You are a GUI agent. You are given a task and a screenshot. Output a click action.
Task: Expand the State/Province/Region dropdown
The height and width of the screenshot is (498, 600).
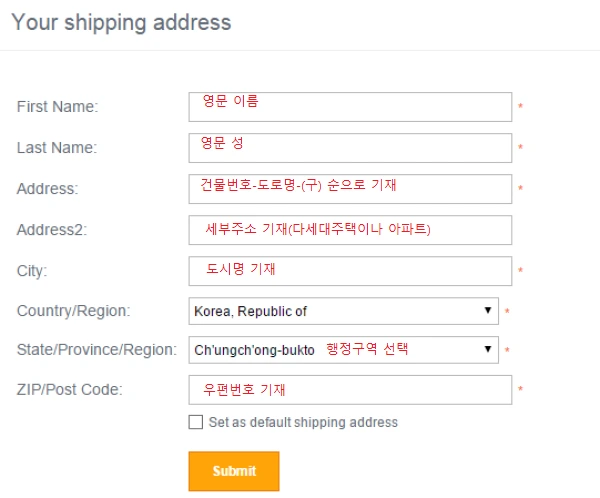click(343, 350)
